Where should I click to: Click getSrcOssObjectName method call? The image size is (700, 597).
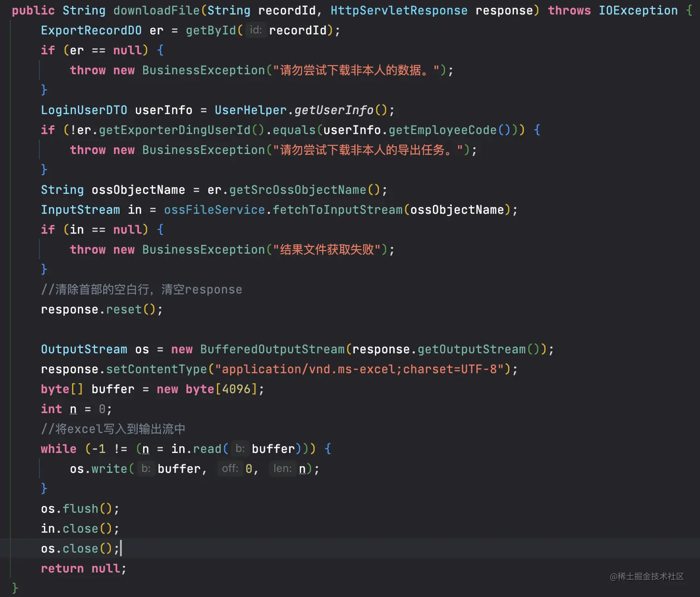pos(298,189)
